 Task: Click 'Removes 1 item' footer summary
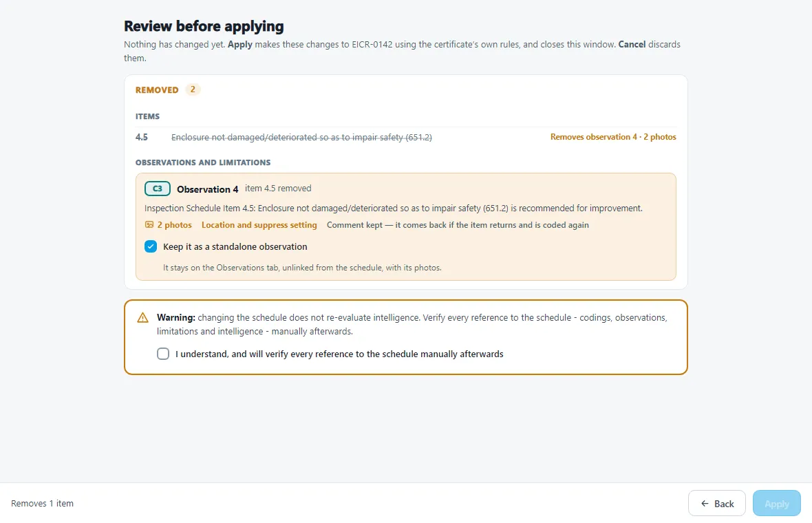tap(43, 503)
